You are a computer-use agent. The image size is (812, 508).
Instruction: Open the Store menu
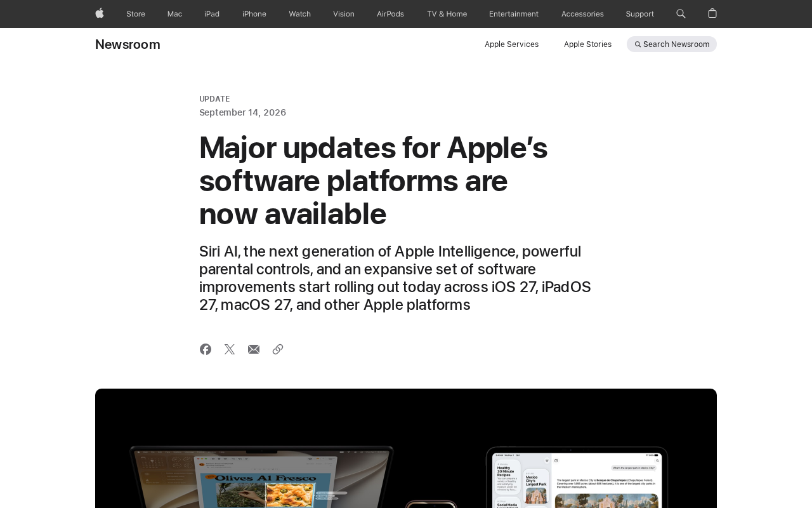(x=136, y=14)
